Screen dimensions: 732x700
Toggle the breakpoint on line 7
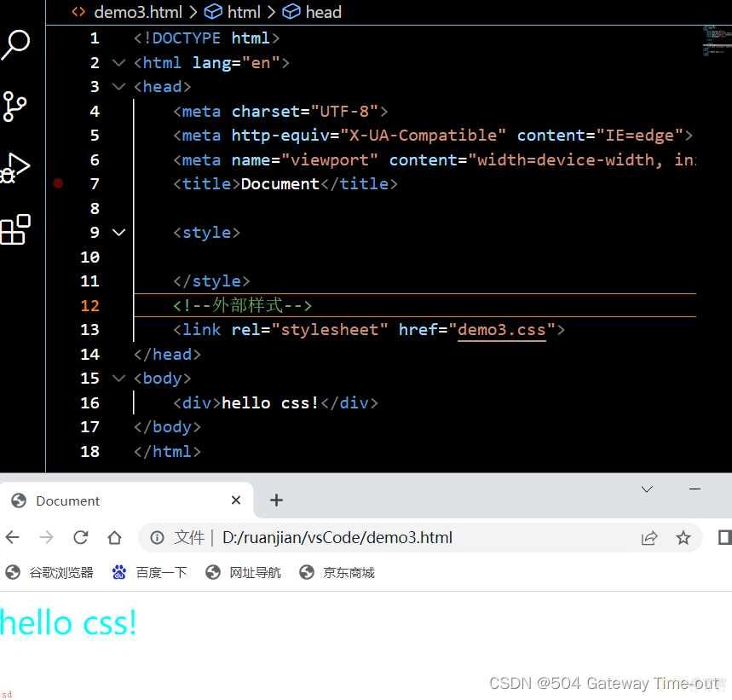click(58, 183)
